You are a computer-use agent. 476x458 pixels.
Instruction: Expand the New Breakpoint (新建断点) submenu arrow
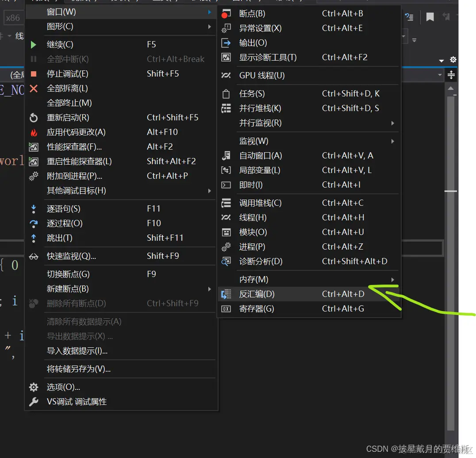click(209, 289)
